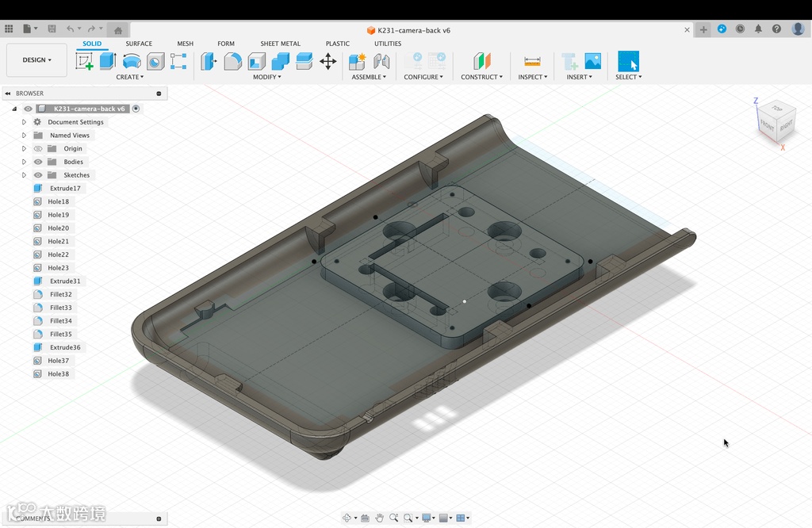Collapse the K231-camera-back root node
Image resolution: width=812 pixels, height=528 pixels.
click(x=14, y=109)
